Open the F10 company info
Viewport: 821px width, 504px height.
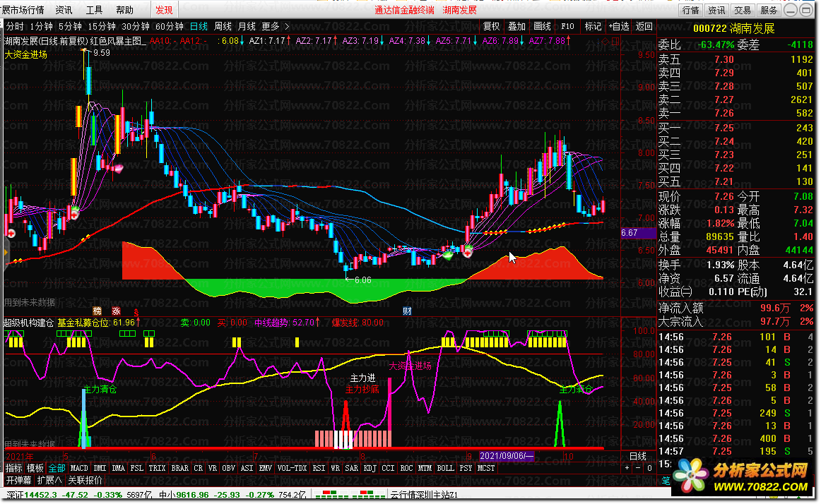(567, 26)
